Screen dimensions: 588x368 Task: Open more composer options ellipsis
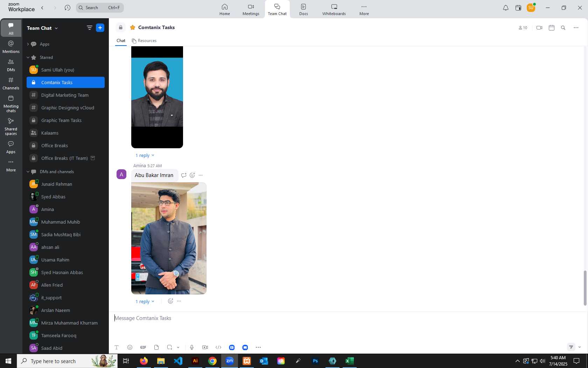coord(258,347)
